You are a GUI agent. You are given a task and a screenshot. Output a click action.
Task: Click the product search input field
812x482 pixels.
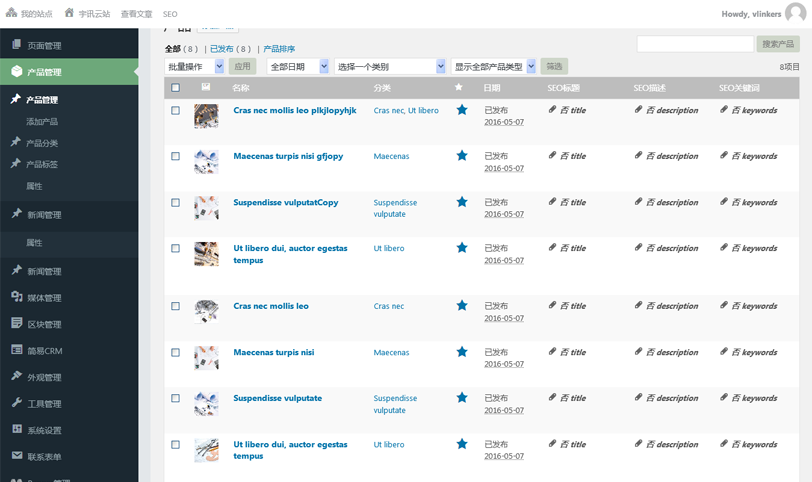pyautogui.click(x=695, y=44)
